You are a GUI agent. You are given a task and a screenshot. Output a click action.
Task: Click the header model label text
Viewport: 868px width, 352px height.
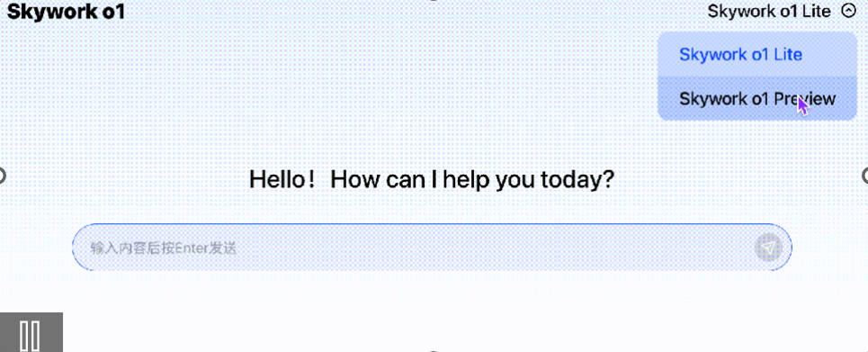click(769, 11)
